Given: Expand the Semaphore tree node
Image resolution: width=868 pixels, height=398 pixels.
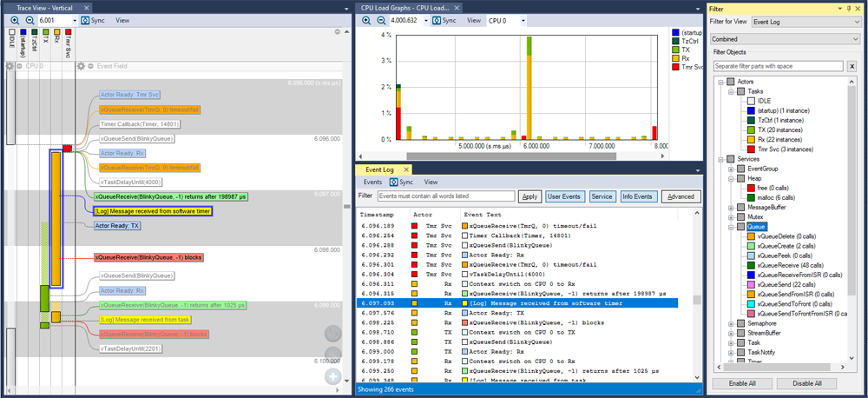Looking at the screenshot, I should click(x=730, y=323).
